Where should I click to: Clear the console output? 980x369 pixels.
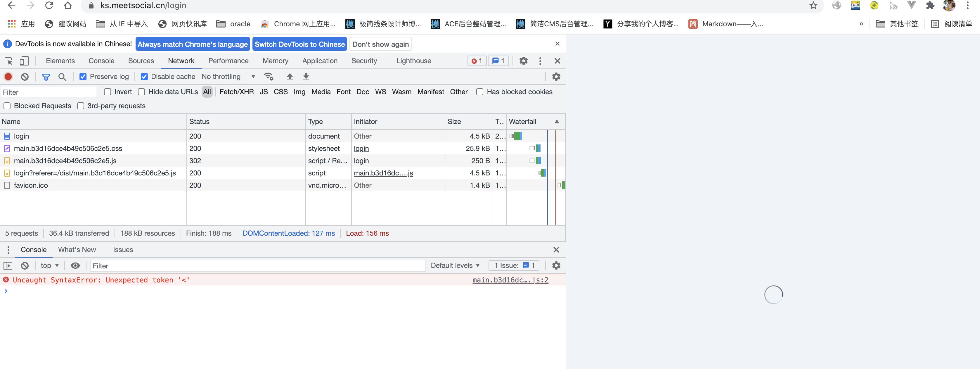pyautogui.click(x=25, y=265)
